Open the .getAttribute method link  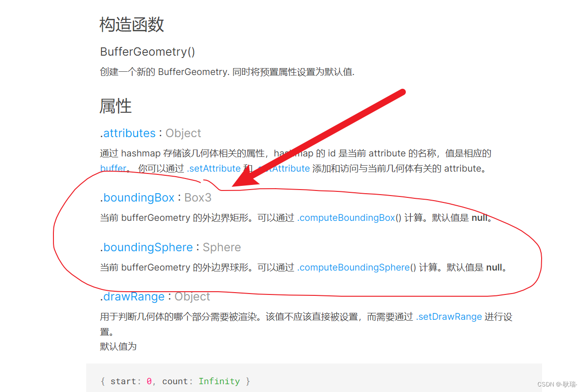[283, 168]
